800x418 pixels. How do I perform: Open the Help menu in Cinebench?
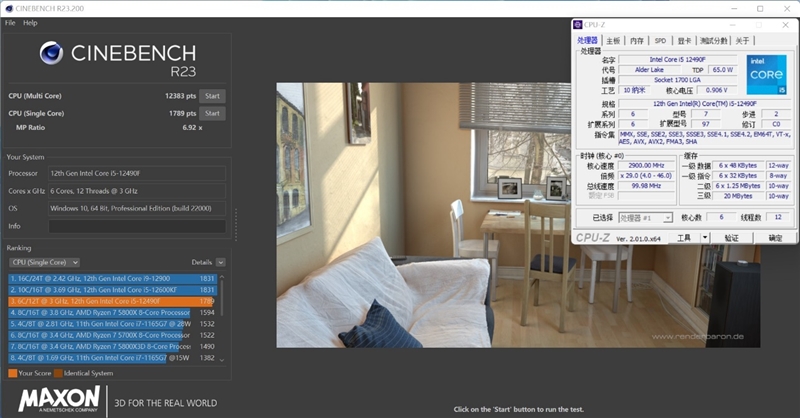click(30, 22)
